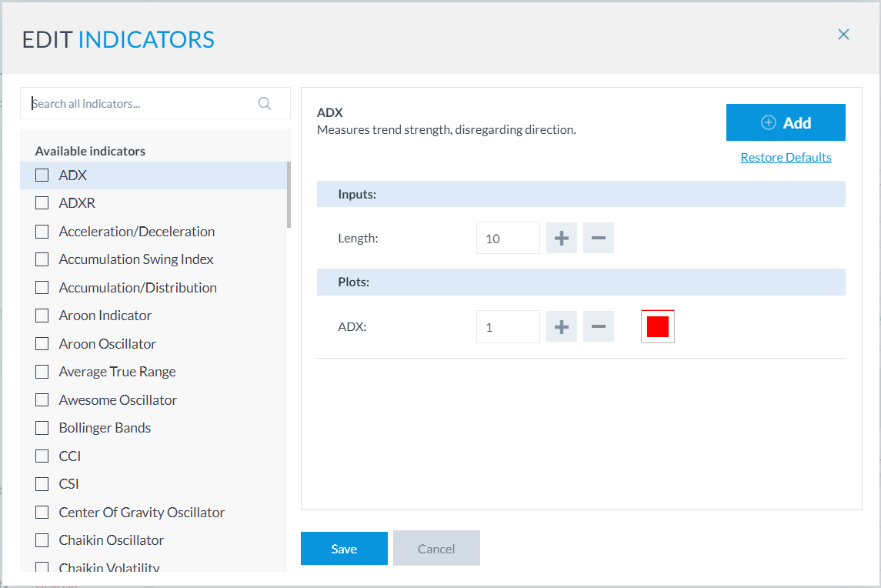Choose Chaikin Oscillator from the list
The height and width of the screenshot is (588, 881).
pyautogui.click(x=112, y=540)
